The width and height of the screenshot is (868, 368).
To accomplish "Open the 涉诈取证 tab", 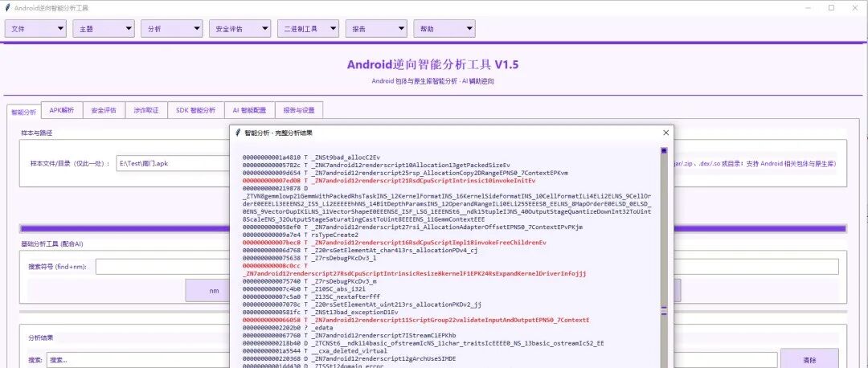I will click(x=146, y=110).
